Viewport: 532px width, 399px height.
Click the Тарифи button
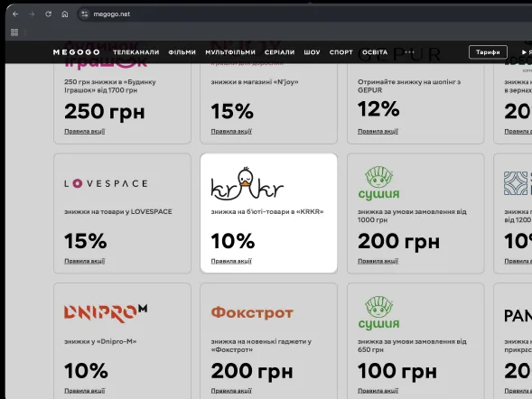[488, 52]
